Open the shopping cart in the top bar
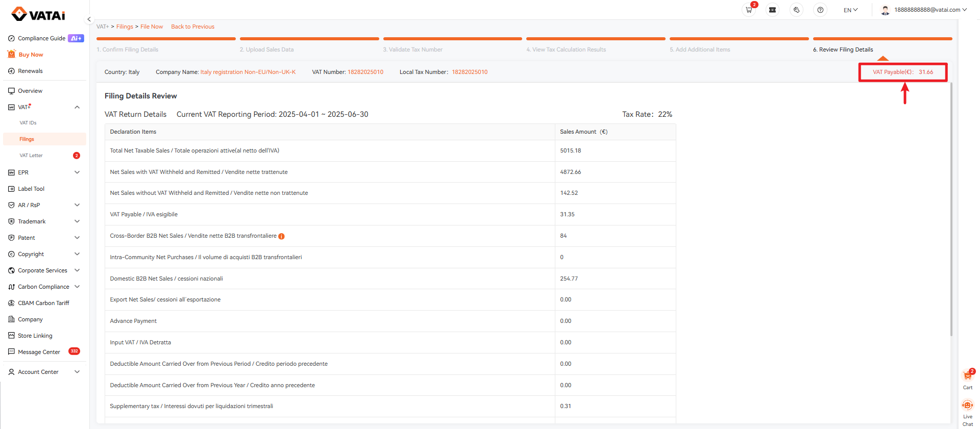 click(x=749, y=10)
